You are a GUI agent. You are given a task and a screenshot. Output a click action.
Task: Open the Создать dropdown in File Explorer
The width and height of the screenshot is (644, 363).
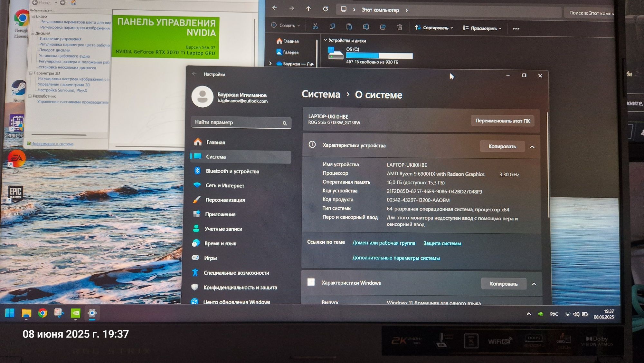[286, 25]
